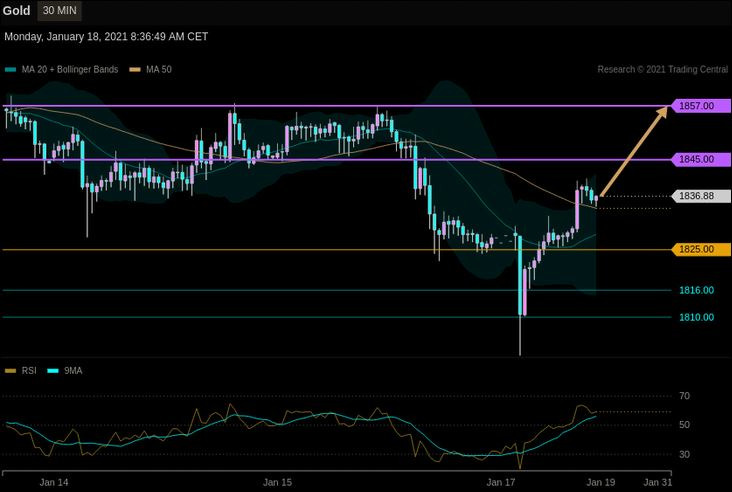Viewport: 732px width, 492px height.
Task: Click the RSI legend label
Action: [x=29, y=371]
